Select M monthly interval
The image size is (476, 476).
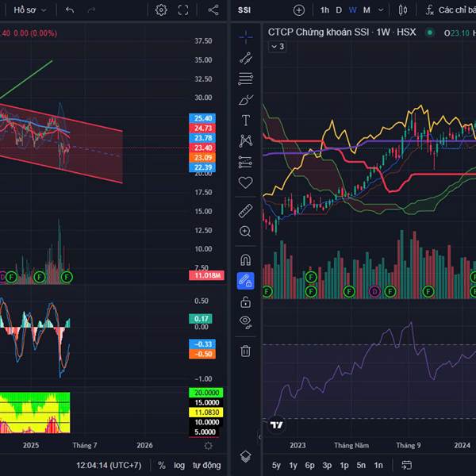[x=367, y=10]
